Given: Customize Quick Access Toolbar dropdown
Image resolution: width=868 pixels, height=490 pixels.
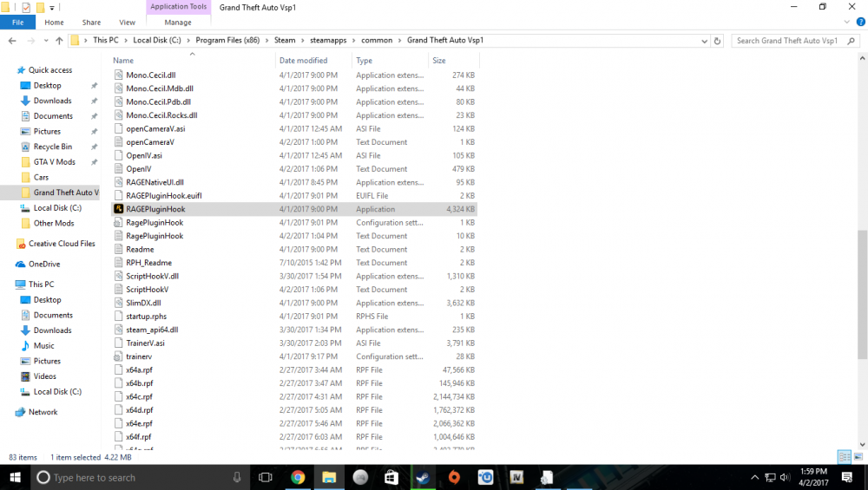Looking at the screenshot, I should click(52, 8).
